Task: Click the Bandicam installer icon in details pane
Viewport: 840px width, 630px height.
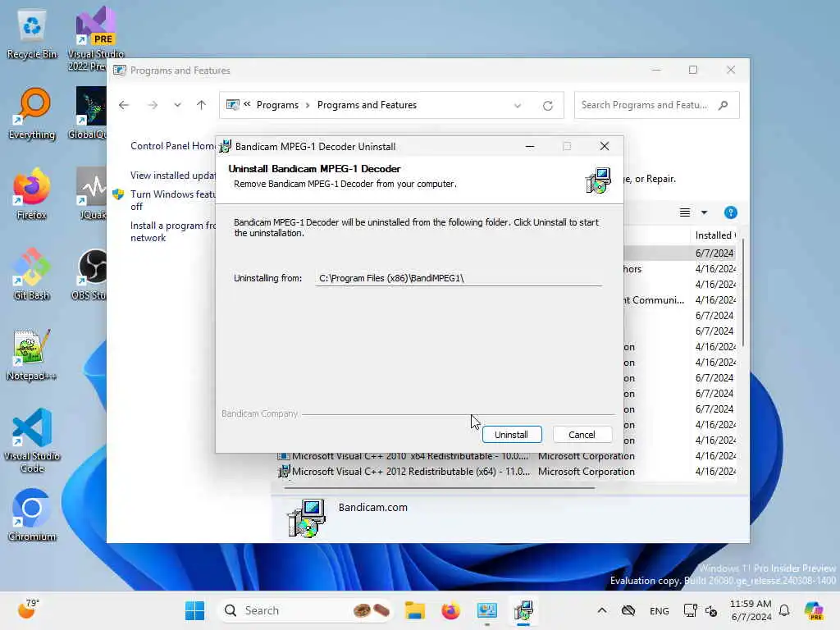Action: coord(307,518)
